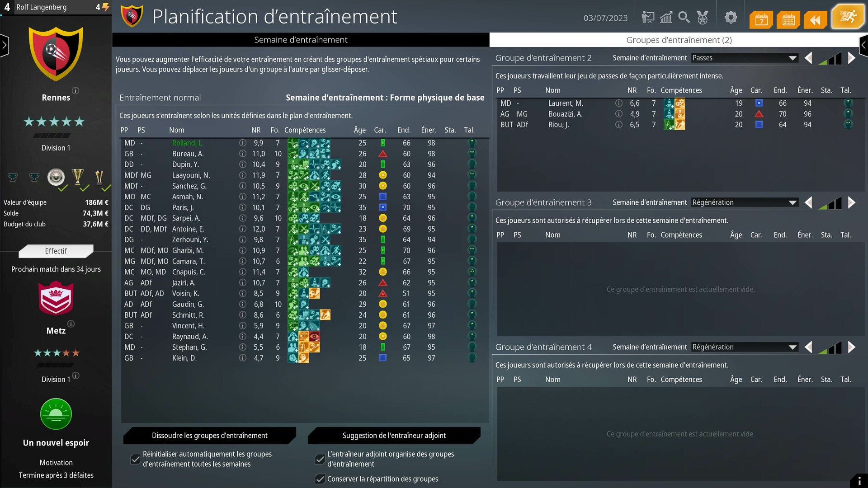Click the magnifying glass search icon
This screenshot has height=488, width=868.
coord(684,18)
